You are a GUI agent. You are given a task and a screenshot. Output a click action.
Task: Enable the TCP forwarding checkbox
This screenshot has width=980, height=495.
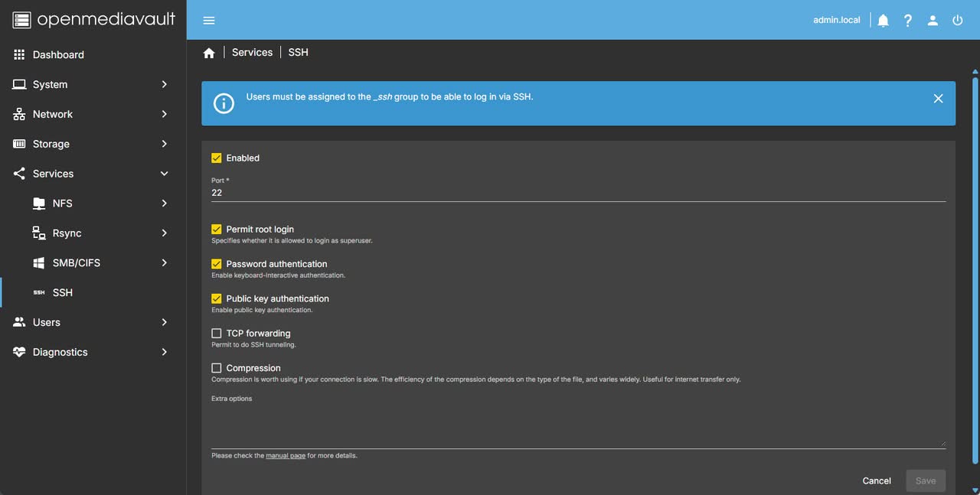217,333
